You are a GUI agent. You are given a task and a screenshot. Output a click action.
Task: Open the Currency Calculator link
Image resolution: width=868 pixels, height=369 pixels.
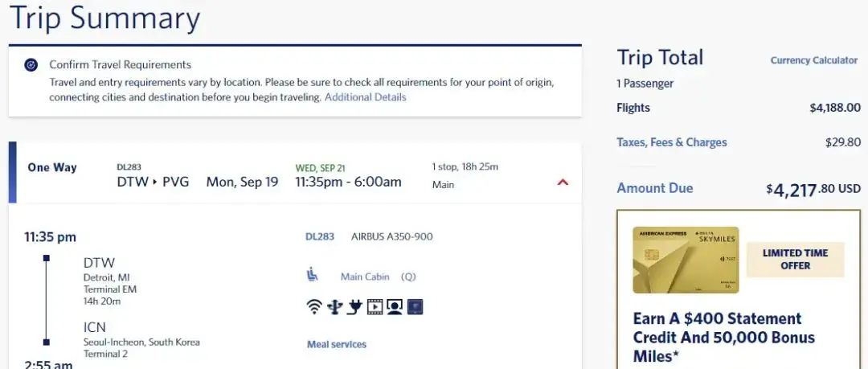click(813, 60)
